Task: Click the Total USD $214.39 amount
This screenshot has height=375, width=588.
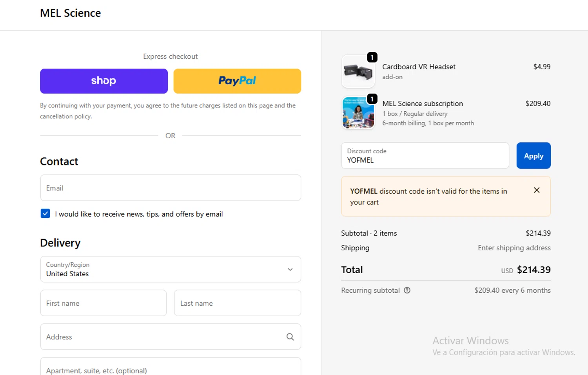Action: 526,270
